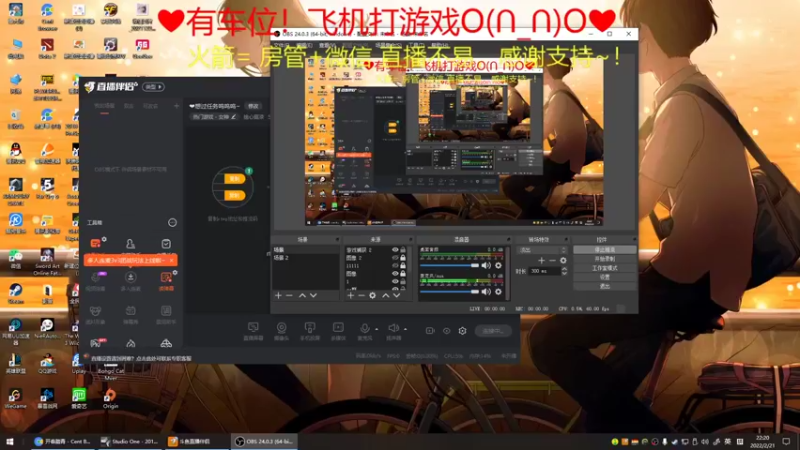Click microphone icon in 直播伴侣 bottom bar
Viewport: 800px width, 450px height.
(x=364, y=329)
